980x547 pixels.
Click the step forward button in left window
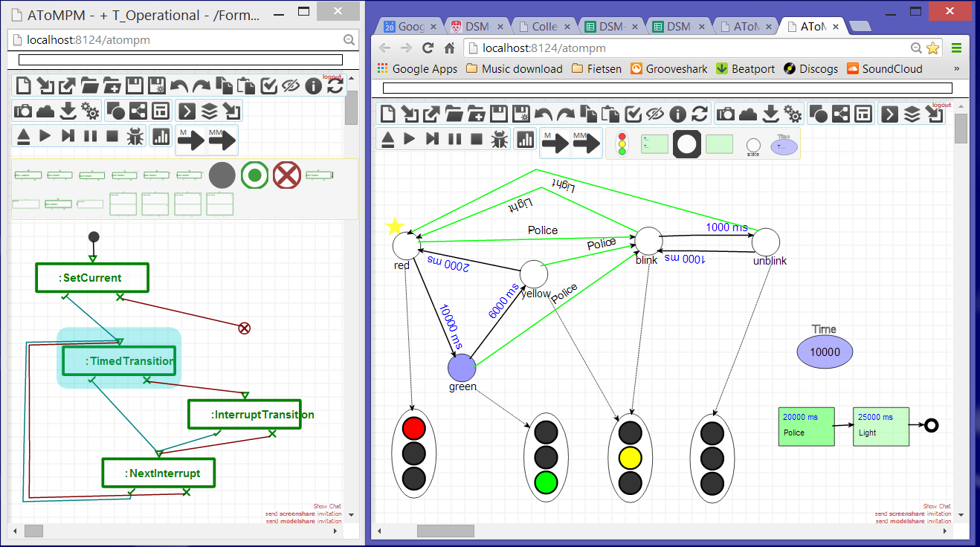point(68,136)
